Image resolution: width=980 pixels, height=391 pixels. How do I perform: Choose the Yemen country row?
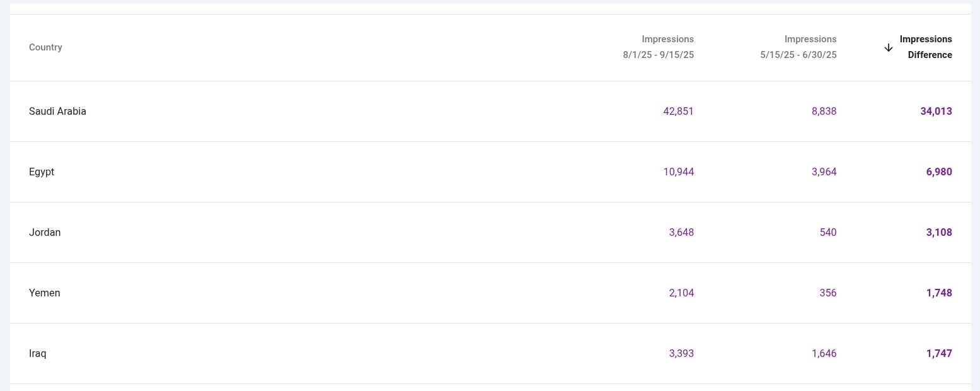click(x=45, y=293)
